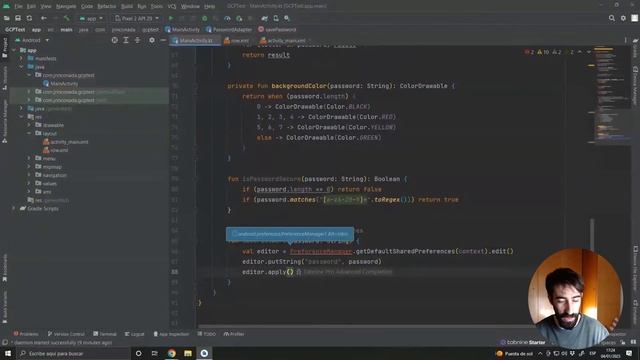Image resolution: width=640 pixels, height=360 pixels.
Task: Open the Build menu
Action: [127, 7]
